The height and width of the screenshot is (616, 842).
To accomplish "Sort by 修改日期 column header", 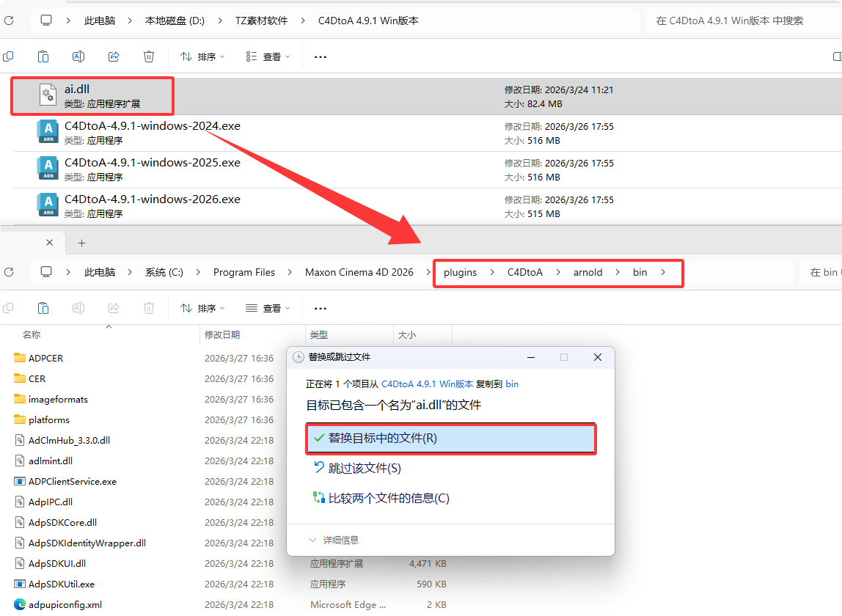I will pos(222,335).
